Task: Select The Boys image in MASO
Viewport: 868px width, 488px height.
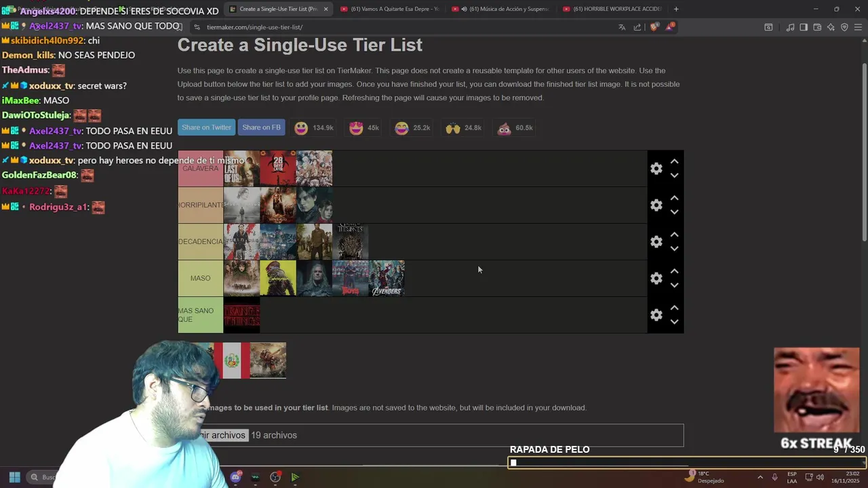Action: tap(351, 279)
